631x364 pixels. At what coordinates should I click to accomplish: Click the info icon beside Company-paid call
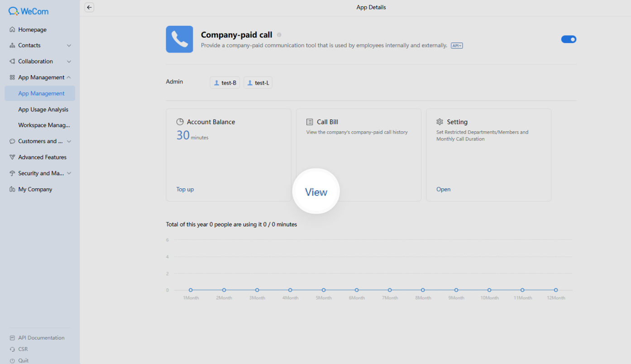(x=279, y=35)
